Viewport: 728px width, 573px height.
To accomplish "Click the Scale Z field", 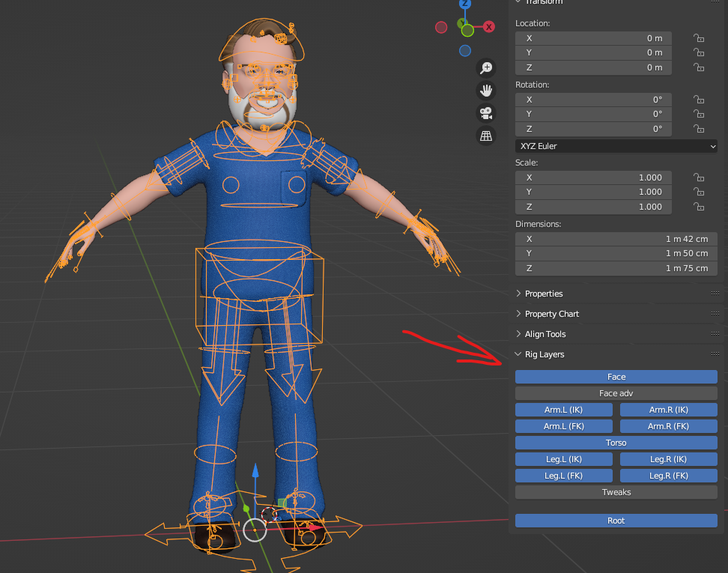I will point(593,207).
